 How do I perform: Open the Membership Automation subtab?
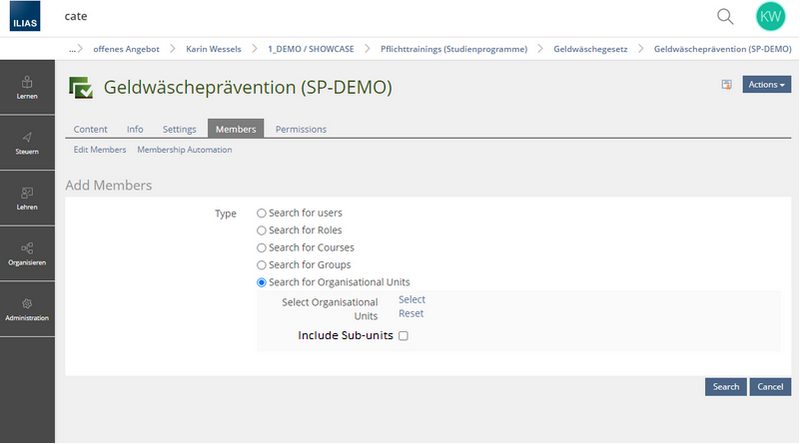click(x=184, y=150)
